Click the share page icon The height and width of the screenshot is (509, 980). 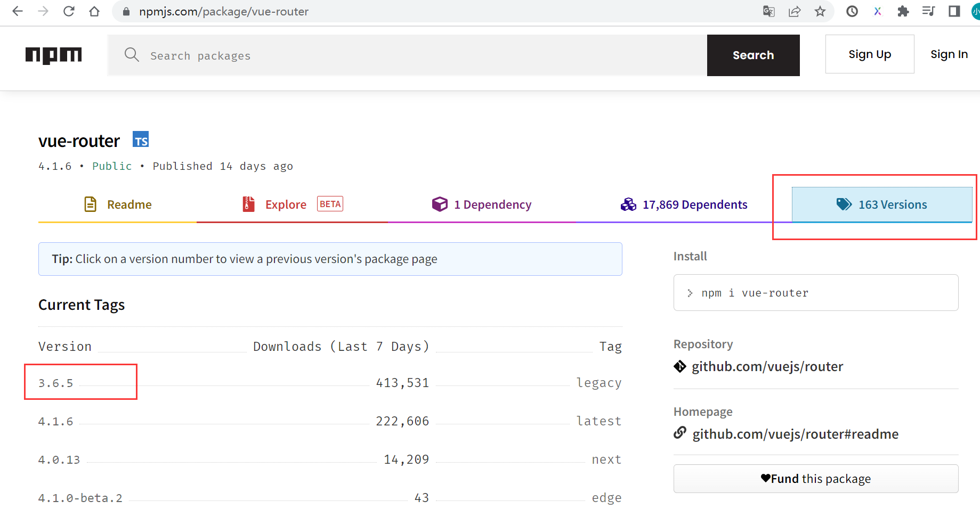[795, 11]
